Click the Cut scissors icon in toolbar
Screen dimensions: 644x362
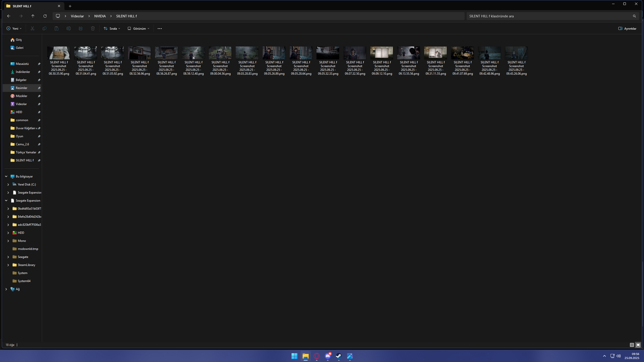(33, 28)
